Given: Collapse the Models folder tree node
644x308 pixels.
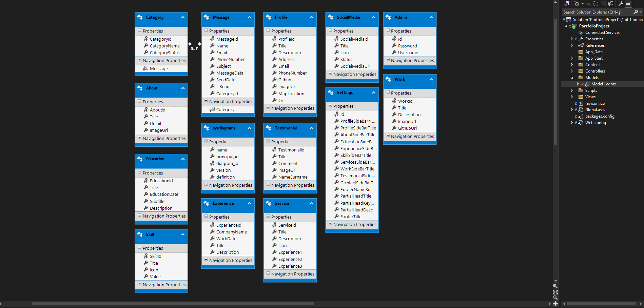Looking at the screenshot, I should point(572,78).
